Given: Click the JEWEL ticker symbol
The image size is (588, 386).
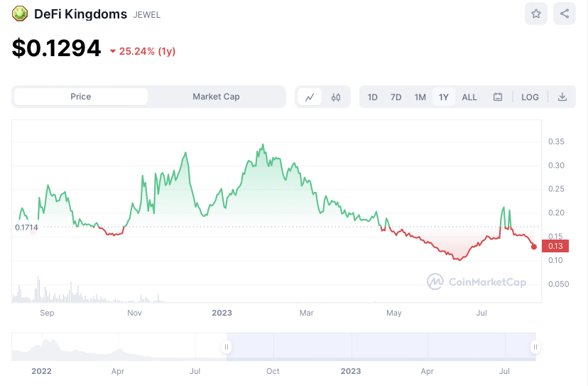Looking at the screenshot, I should tap(146, 15).
